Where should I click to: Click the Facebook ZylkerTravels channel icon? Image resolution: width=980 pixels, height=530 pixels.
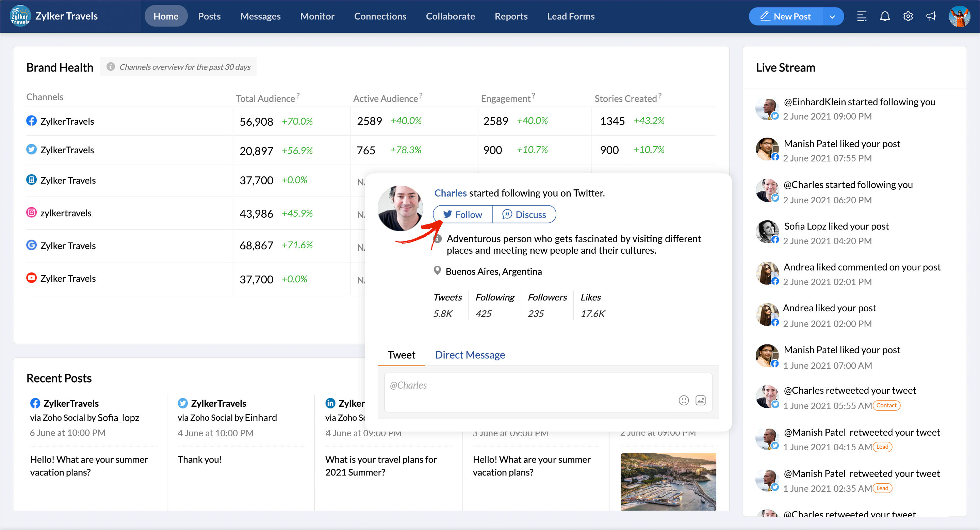[31, 121]
